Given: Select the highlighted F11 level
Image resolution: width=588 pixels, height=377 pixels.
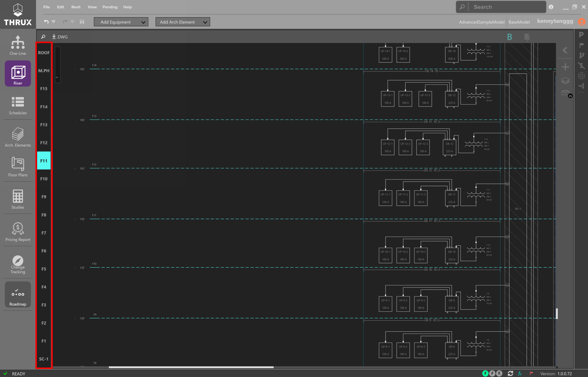Looking at the screenshot, I should [x=44, y=161].
